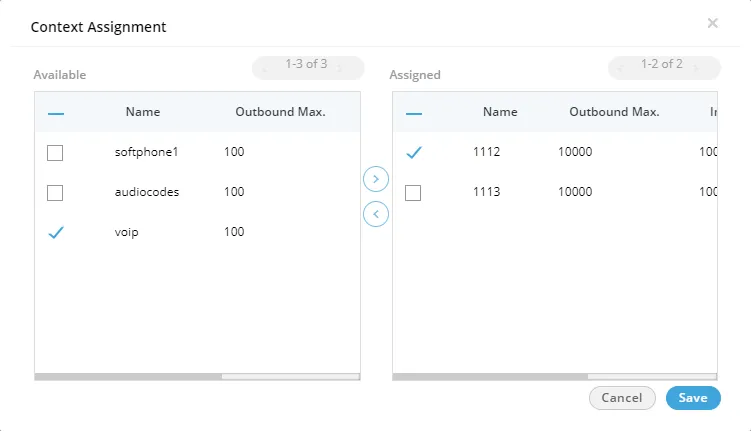
Task: Toggle select-all in Assigned list header
Action: point(414,113)
